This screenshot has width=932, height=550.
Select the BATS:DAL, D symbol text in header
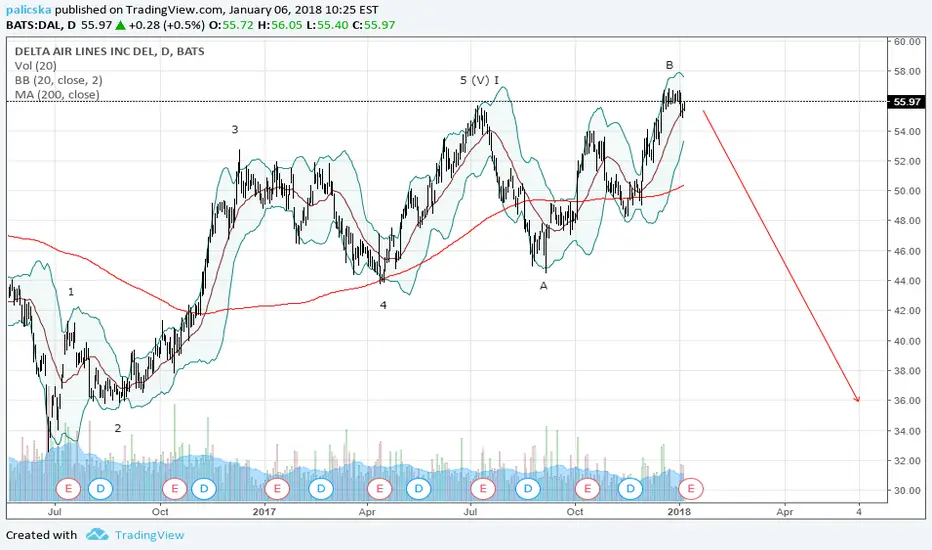click(x=41, y=25)
